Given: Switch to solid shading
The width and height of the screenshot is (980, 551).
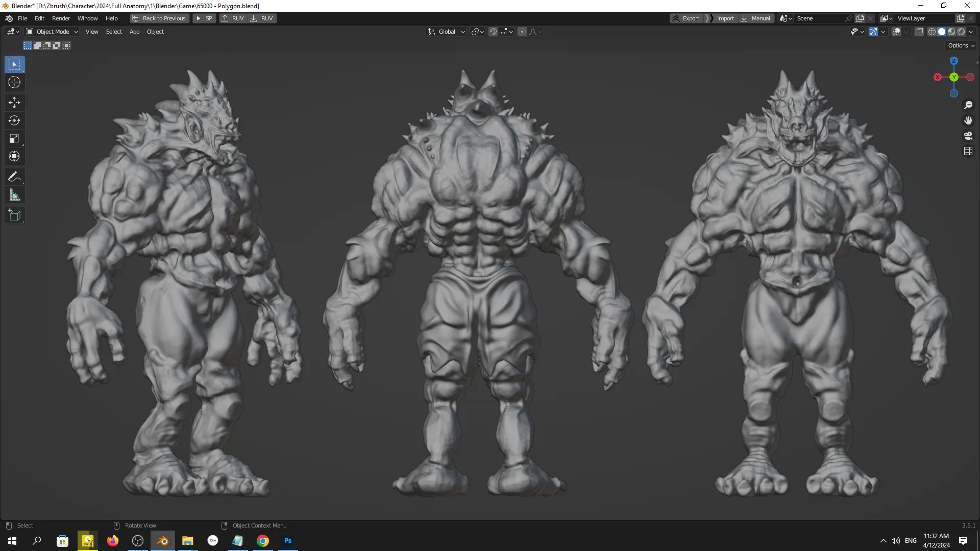Looking at the screenshot, I should pos(942,32).
